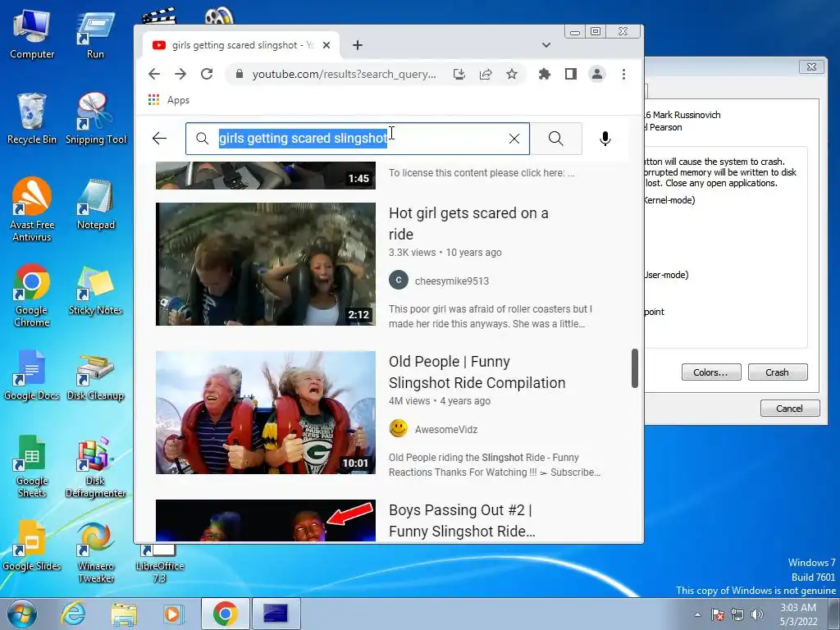Click Cancel in the background dialog

click(x=790, y=409)
